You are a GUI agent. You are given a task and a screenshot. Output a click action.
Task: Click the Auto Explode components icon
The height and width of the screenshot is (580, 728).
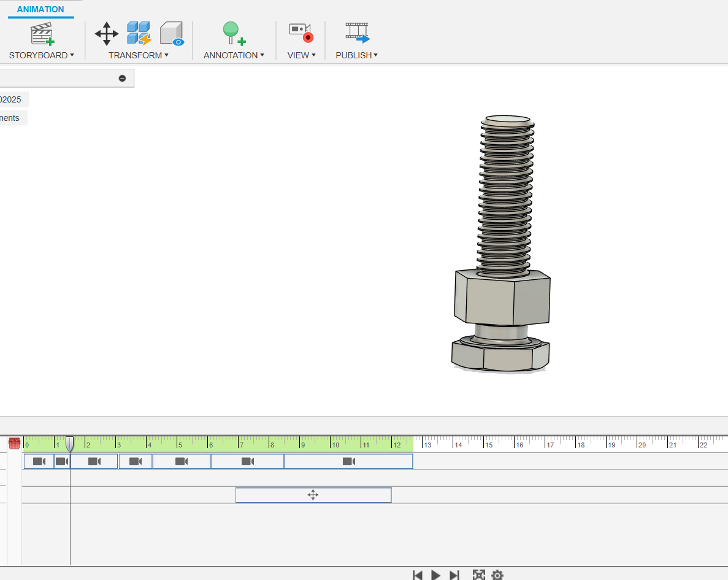tap(139, 34)
